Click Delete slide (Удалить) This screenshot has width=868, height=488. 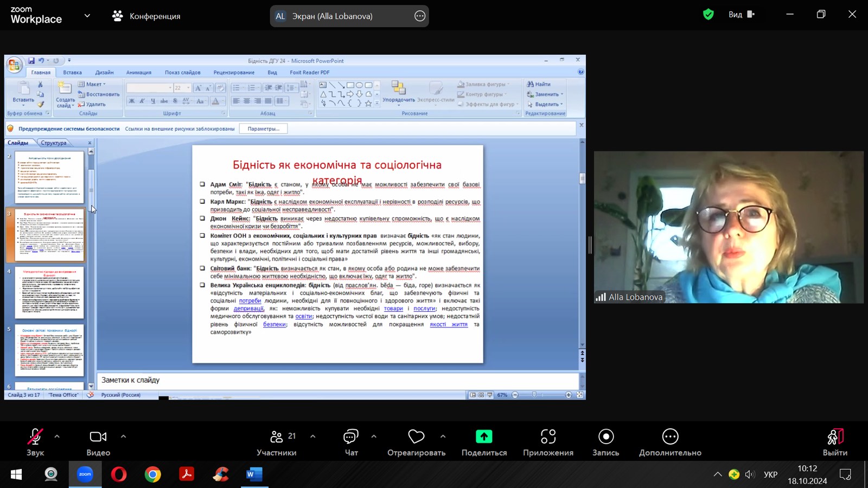click(92, 104)
